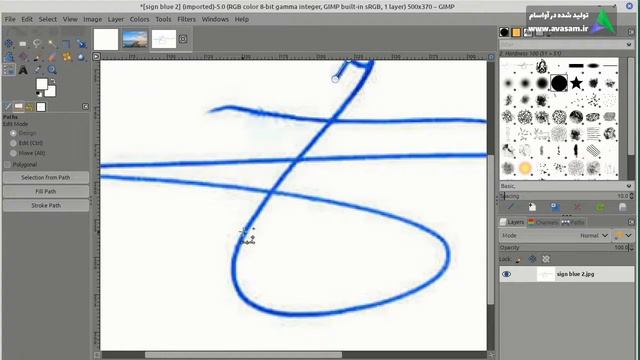The height and width of the screenshot is (360, 640).
Task: Toggle zoom image when window resizes
Action: [491, 57]
